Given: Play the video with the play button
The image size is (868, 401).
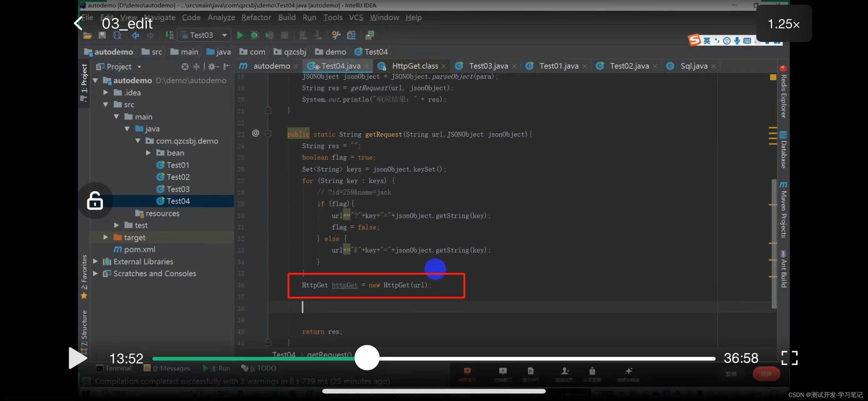Looking at the screenshot, I should pos(77,357).
